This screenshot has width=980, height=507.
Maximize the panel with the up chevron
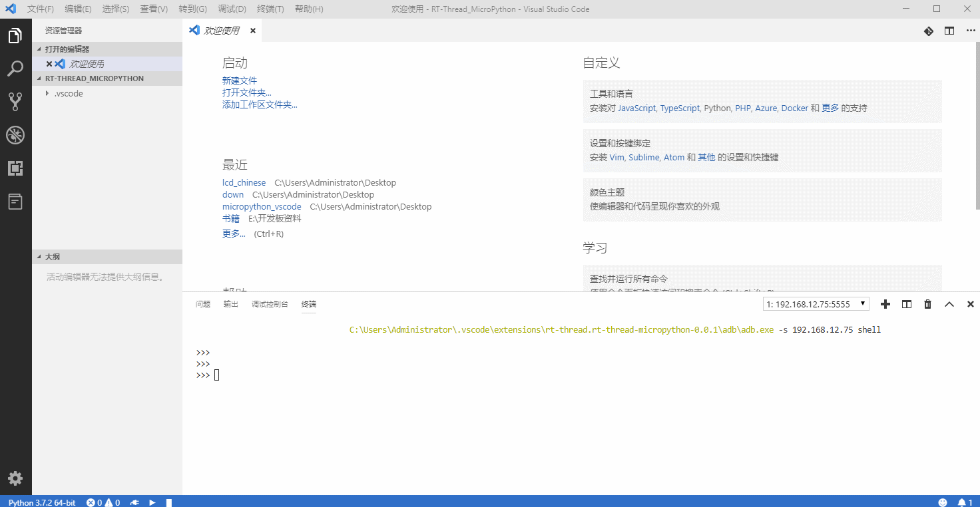(x=949, y=304)
